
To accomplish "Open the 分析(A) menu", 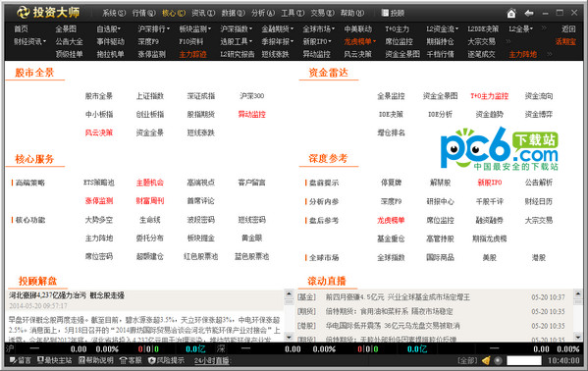I will 263,13.
